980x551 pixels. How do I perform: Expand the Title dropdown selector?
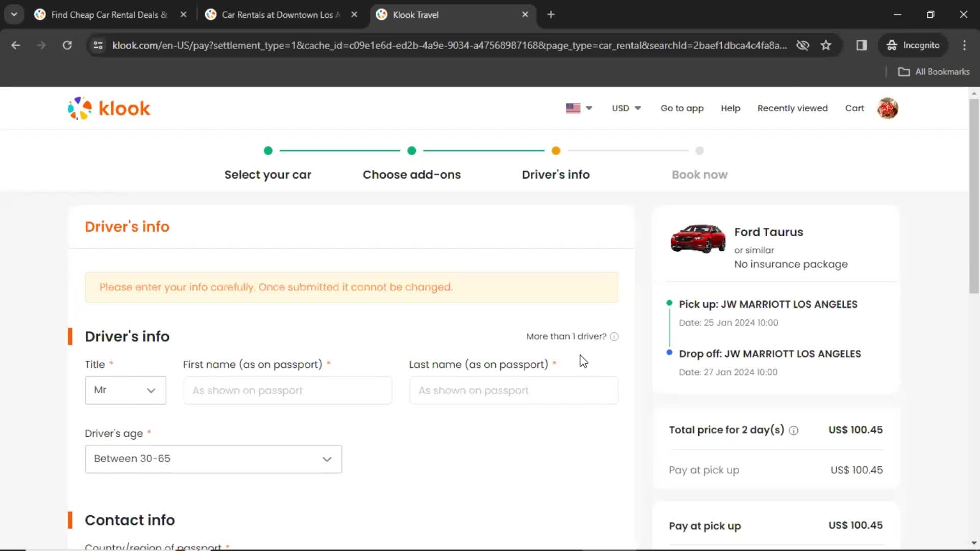[125, 390]
